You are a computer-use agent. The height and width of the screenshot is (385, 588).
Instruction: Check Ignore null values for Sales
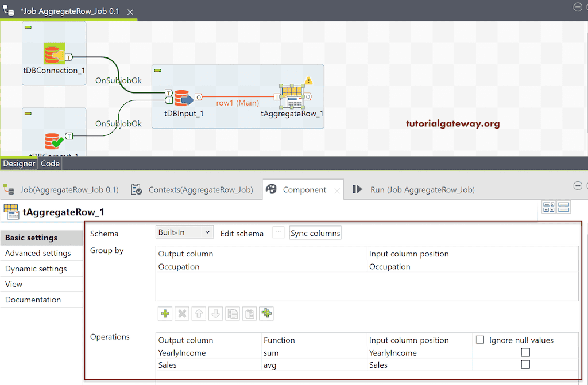click(525, 365)
